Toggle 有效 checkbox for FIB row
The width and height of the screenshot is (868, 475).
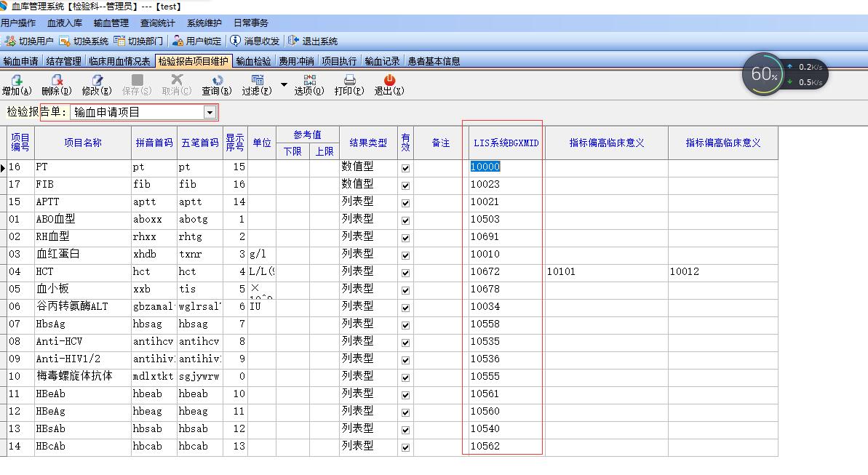click(x=406, y=185)
